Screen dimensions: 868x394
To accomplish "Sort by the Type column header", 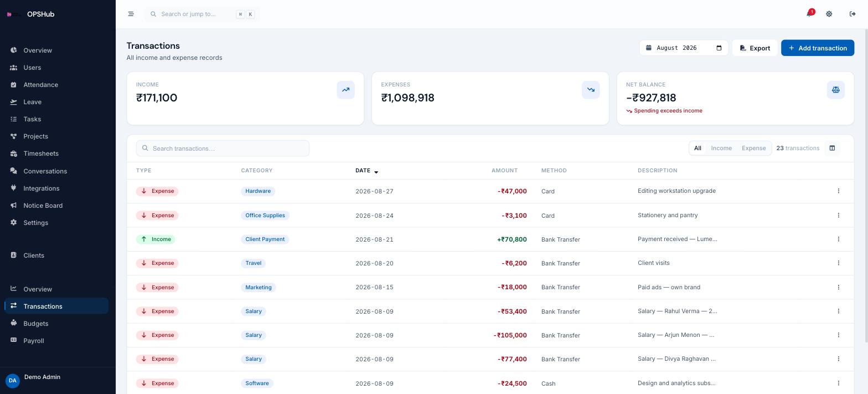I will (x=143, y=171).
